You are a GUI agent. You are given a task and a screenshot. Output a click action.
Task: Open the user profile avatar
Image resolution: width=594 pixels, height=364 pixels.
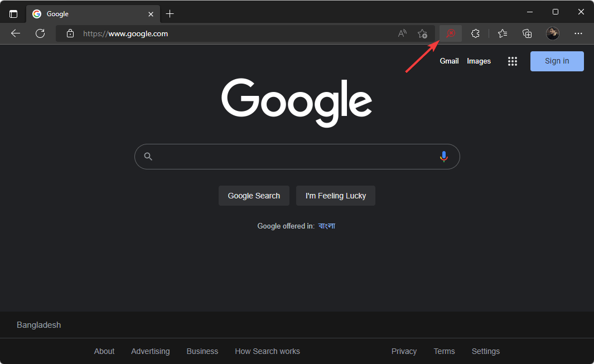(x=552, y=33)
